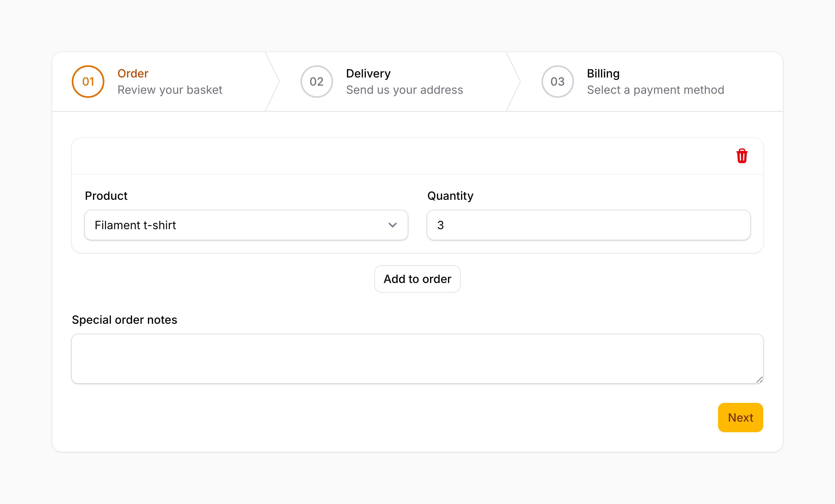The height and width of the screenshot is (504, 835).
Task: Click the 02 Delivery step circle
Action: (x=316, y=82)
